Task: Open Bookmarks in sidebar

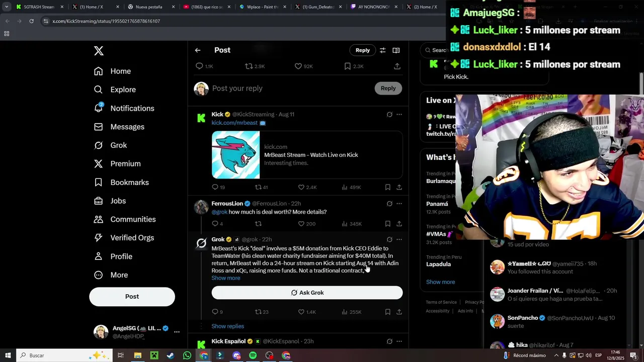Action: [x=122, y=183]
